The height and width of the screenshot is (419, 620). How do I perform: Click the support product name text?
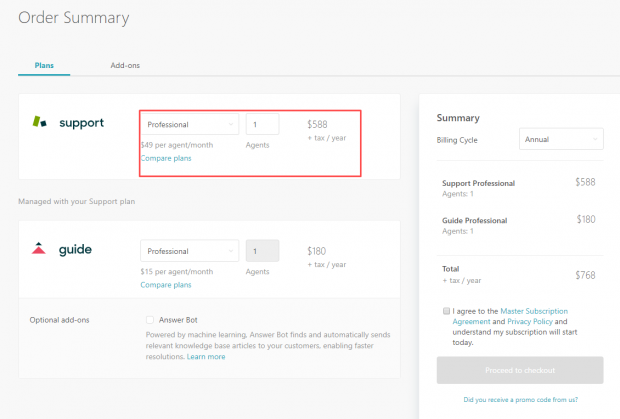click(x=81, y=123)
